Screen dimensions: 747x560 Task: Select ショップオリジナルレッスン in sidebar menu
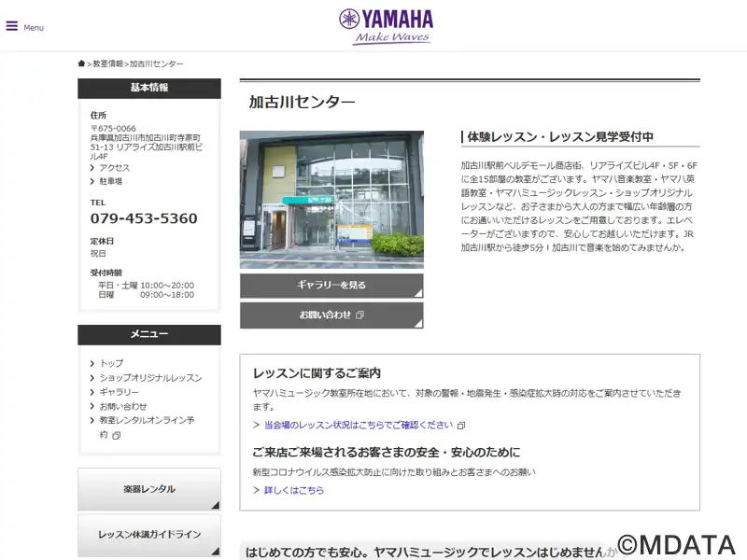tap(150, 378)
